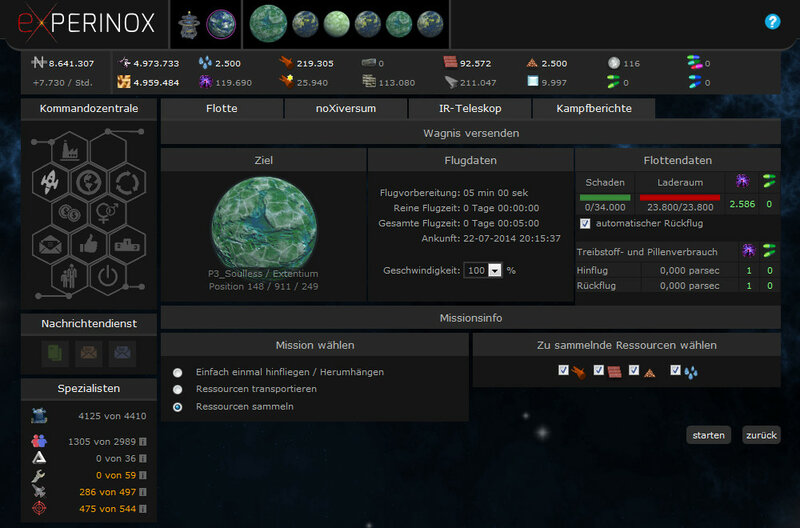Open the coins hexagon icon

click(69, 213)
